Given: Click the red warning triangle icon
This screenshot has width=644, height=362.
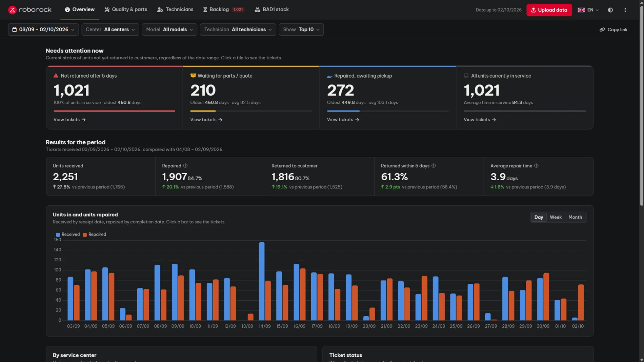Looking at the screenshot, I should click(56, 76).
